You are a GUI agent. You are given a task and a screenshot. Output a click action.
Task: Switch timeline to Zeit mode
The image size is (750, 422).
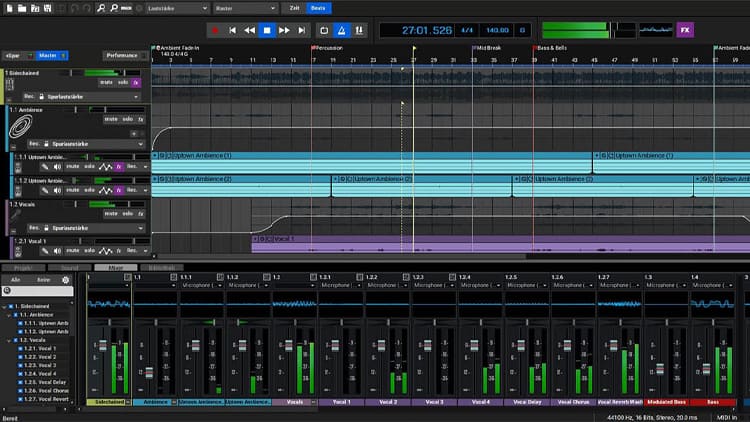(x=295, y=8)
